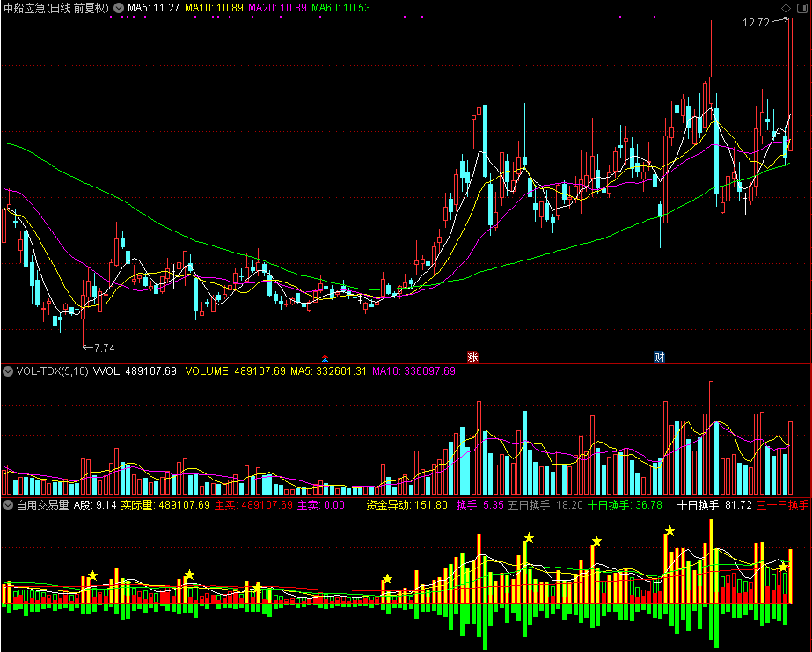Expand the VOL-TDX indicator dropdown

(x=8, y=371)
